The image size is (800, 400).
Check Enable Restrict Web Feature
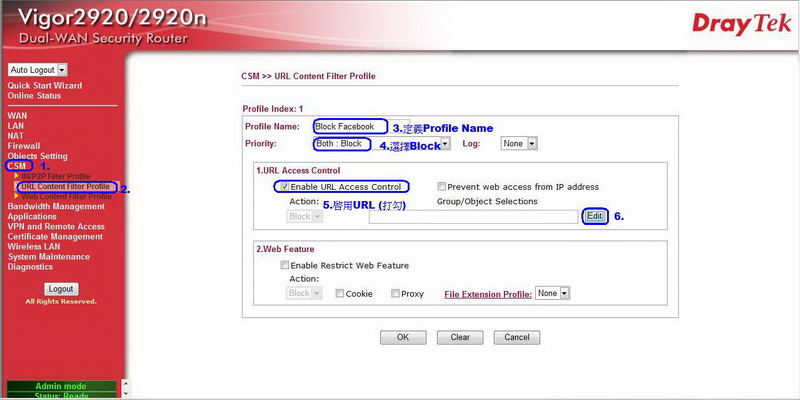tap(284, 265)
